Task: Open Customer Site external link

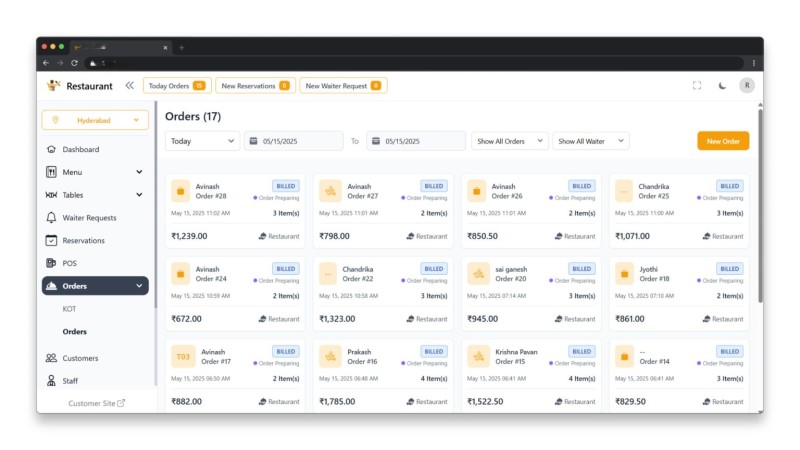Action: click(x=96, y=403)
